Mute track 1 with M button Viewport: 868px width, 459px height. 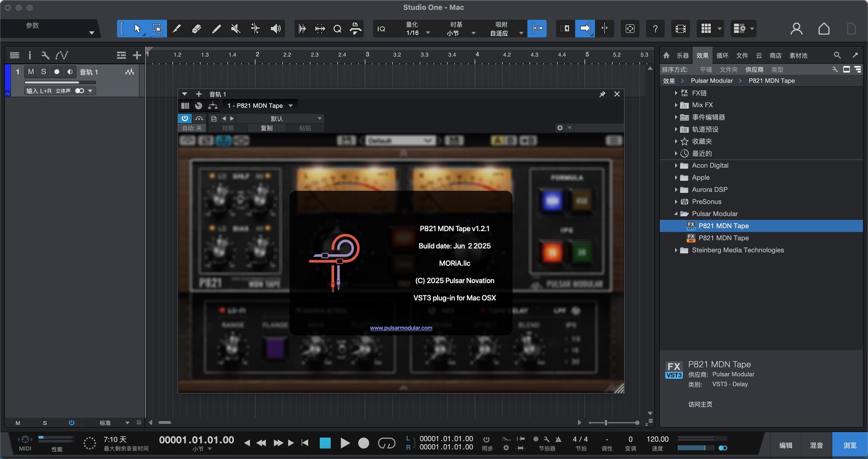[x=31, y=72]
